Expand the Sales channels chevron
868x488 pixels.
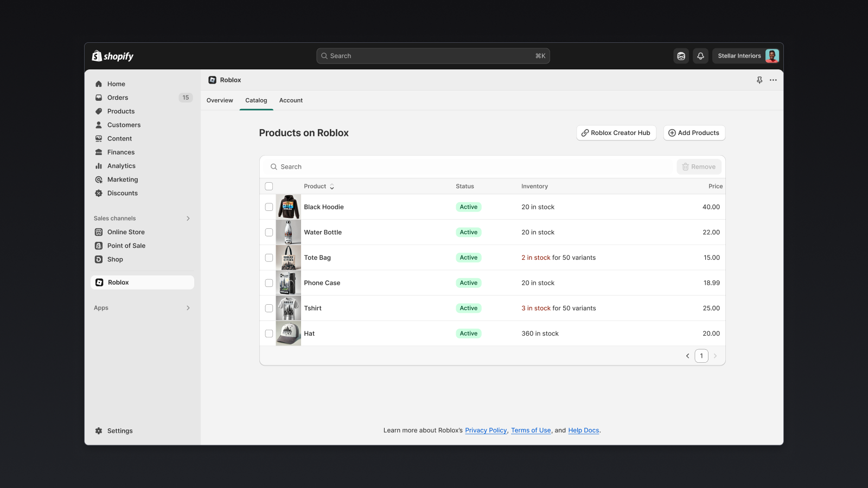(188, 219)
